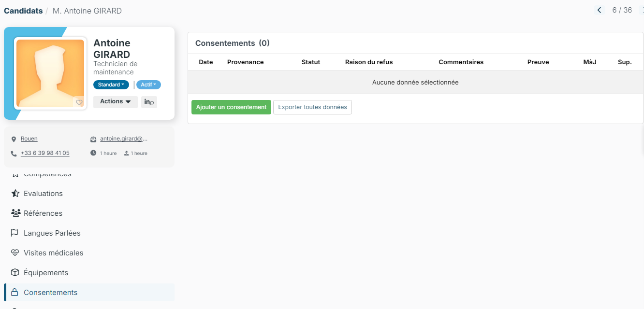Click the Statut column header
The height and width of the screenshot is (309, 644).
click(311, 62)
